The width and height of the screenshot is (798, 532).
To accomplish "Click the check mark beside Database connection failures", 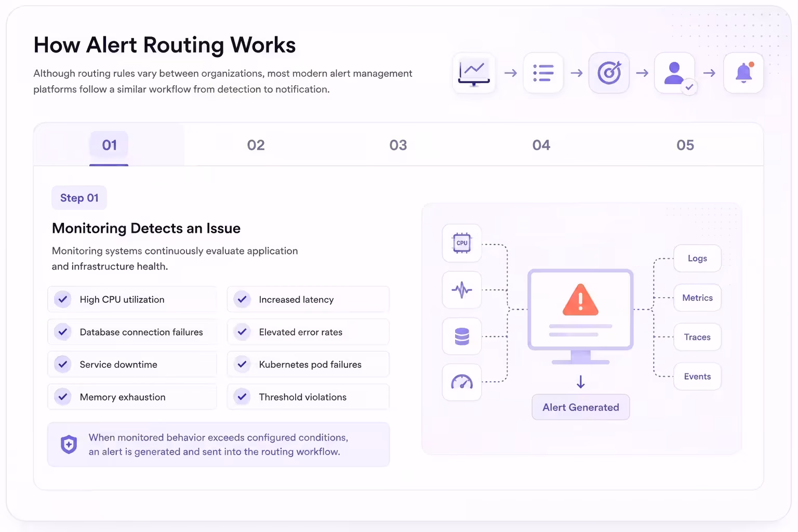I will click(x=63, y=332).
